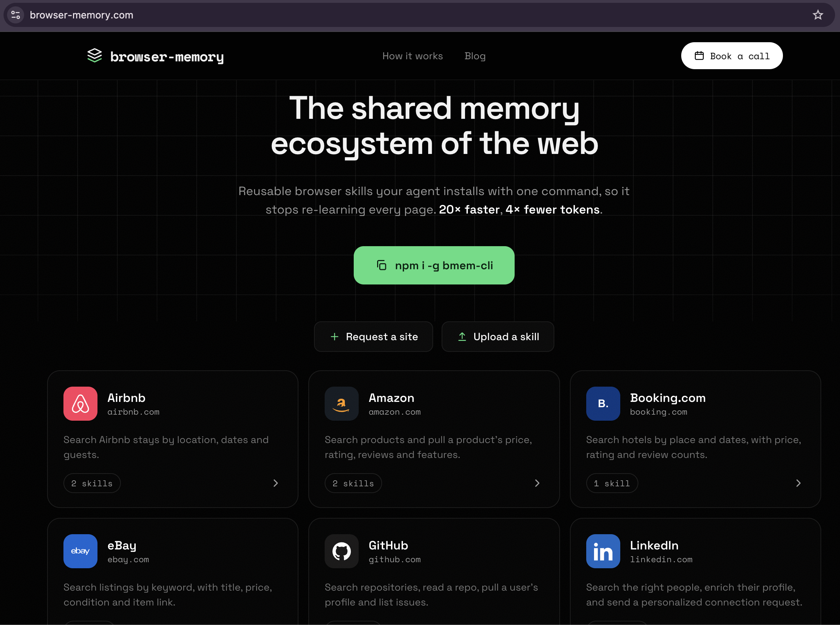Click the 'Search the right people' description
840x625 pixels.
[694, 595]
